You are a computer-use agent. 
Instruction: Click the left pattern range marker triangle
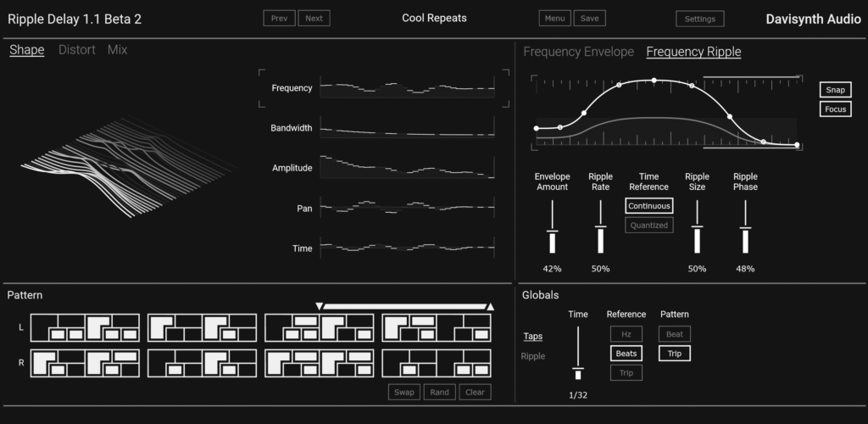click(319, 306)
